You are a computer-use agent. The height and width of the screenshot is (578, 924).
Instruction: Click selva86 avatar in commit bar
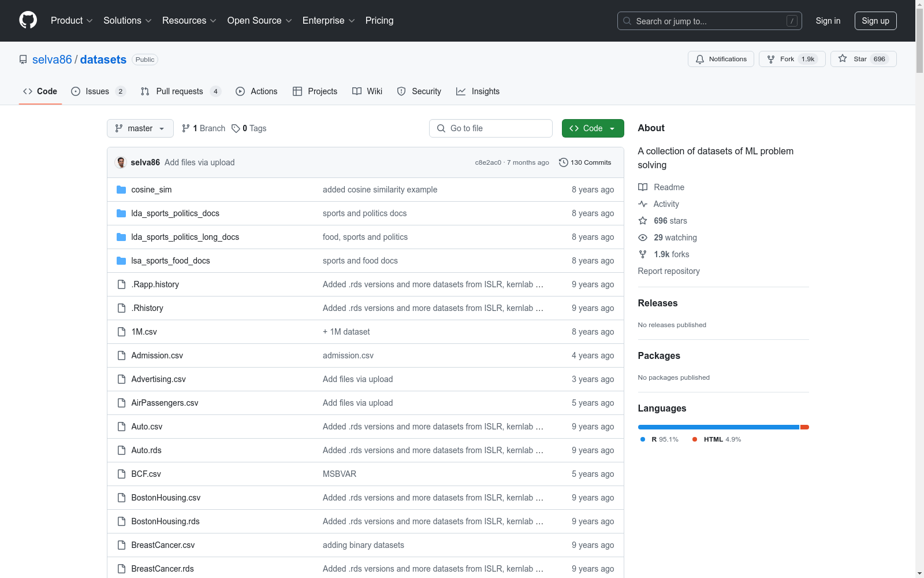tap(121, 162)
